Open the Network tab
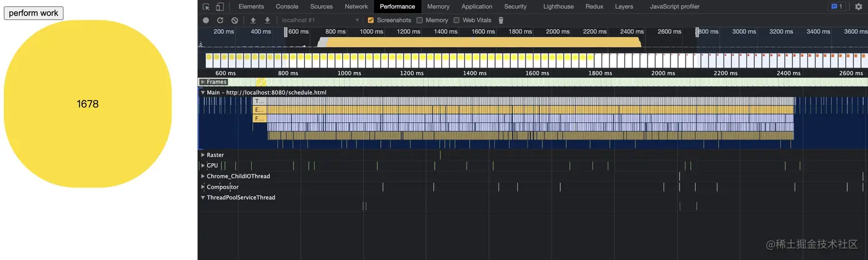This screenshot has height=260, width=868. tap(356, 7)
